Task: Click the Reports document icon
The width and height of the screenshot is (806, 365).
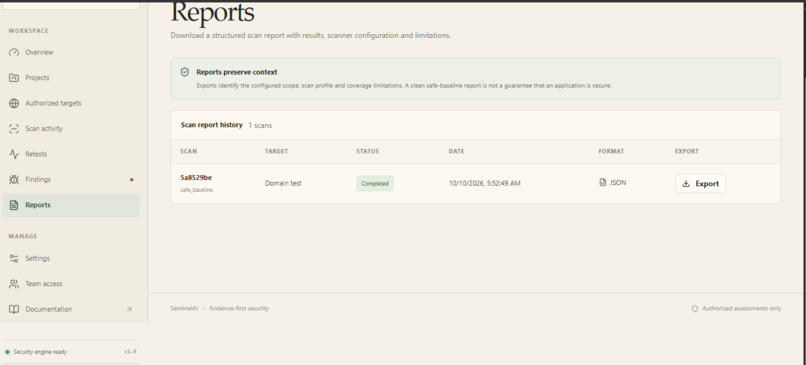Action: pos(14,205)
